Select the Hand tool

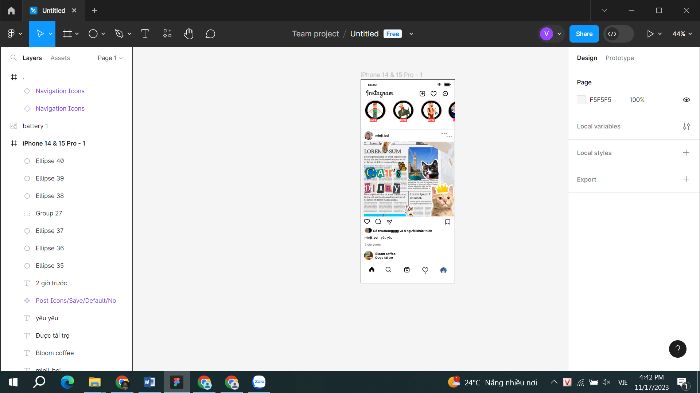click(x=188, y=33)
